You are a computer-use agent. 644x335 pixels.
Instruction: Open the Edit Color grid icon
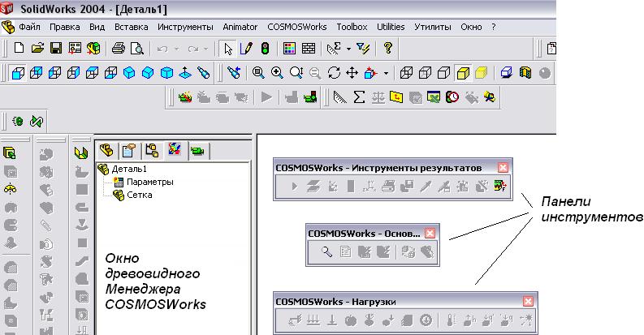click(x=290, y=49)
